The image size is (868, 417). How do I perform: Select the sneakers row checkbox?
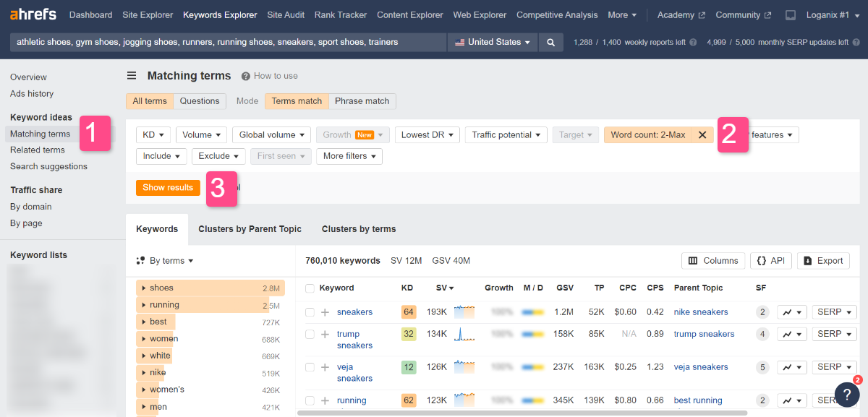tap(310, 312)
